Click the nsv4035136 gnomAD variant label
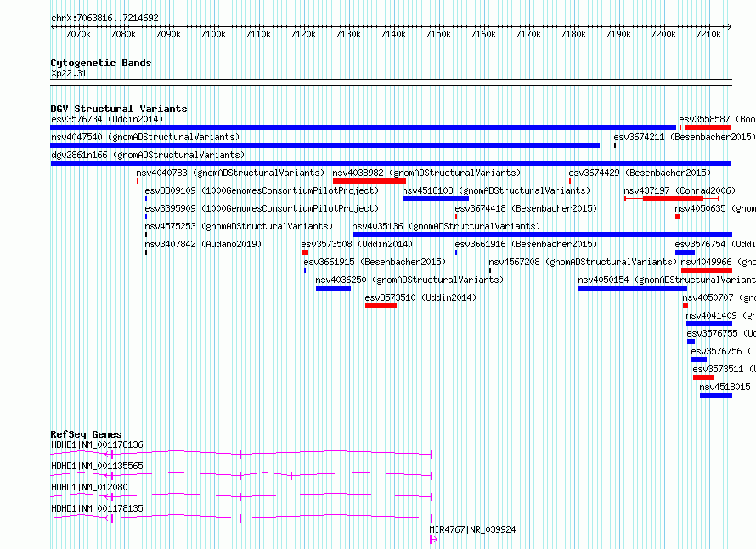The height and width of the screenshot is (549, 756). [x=446, y=226]
